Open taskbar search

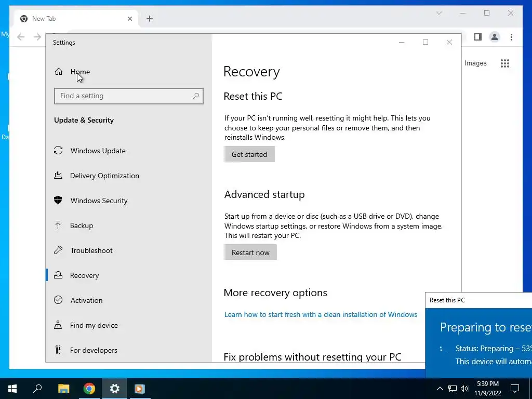click(37, 389)
